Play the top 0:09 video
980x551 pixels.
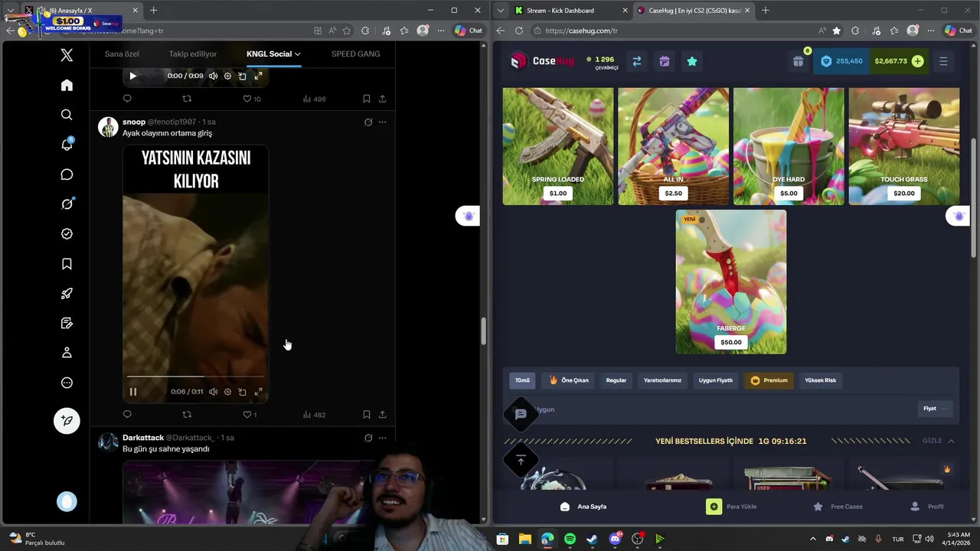tap(132, 76)
